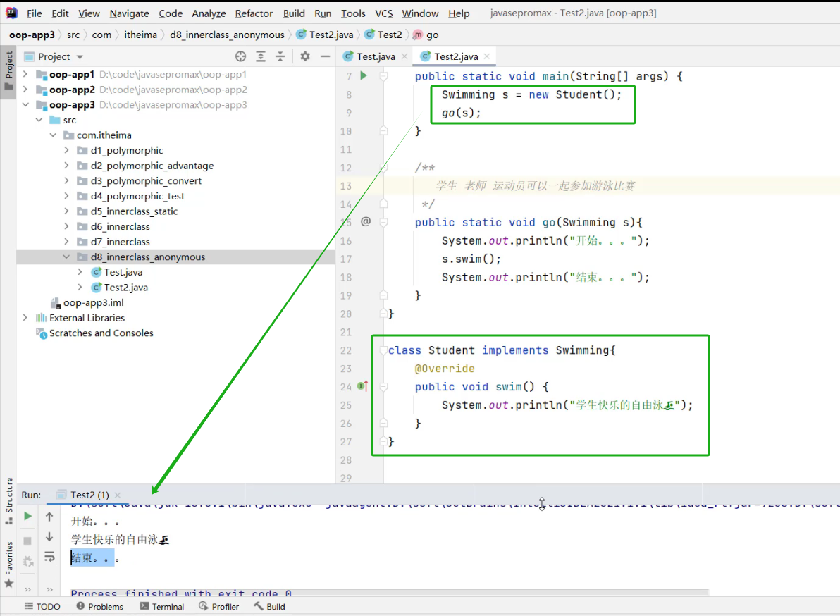Select oop-app3.iml file in tree

tap(93, 302)
